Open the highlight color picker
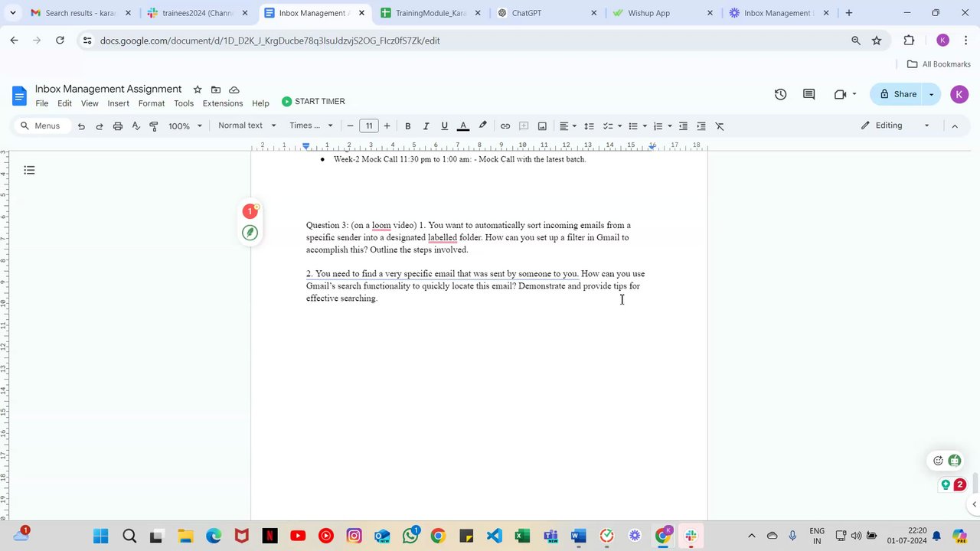980x551 pixels. (482, 126)
